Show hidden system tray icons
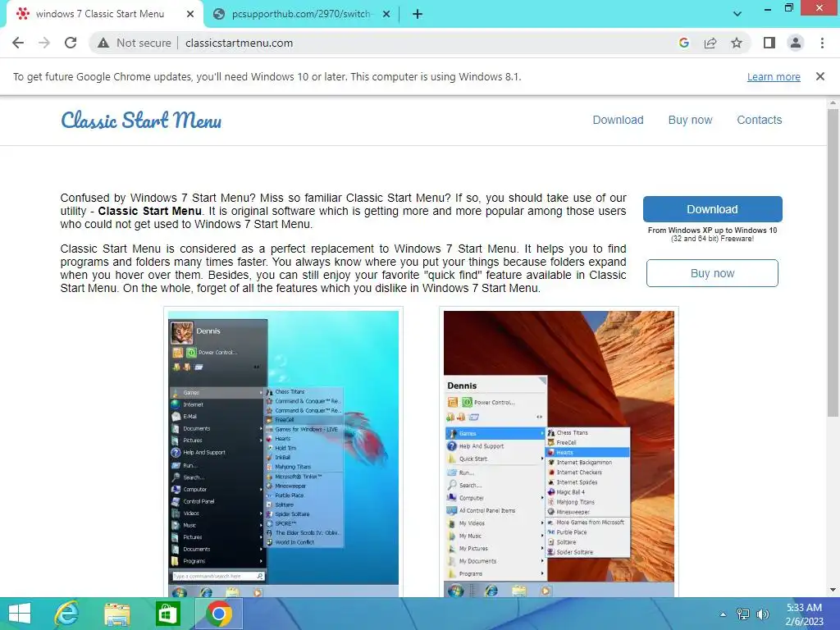Image resolution: width=840 pixels, height=630 pixels. pos(723,614)
